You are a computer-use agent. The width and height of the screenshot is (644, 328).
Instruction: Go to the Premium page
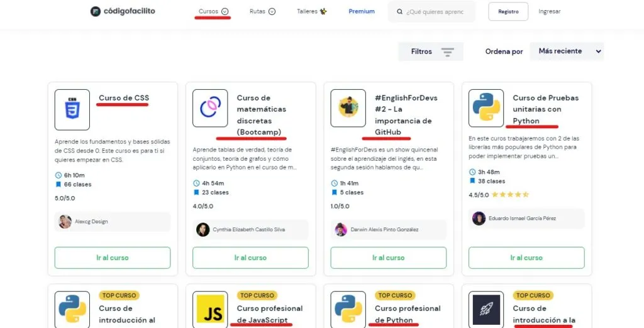[x=362, y=11]
